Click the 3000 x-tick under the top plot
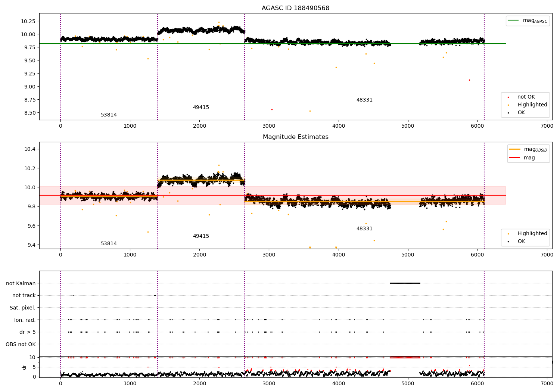Screen dimensions: 560x392 click(269, 126)
